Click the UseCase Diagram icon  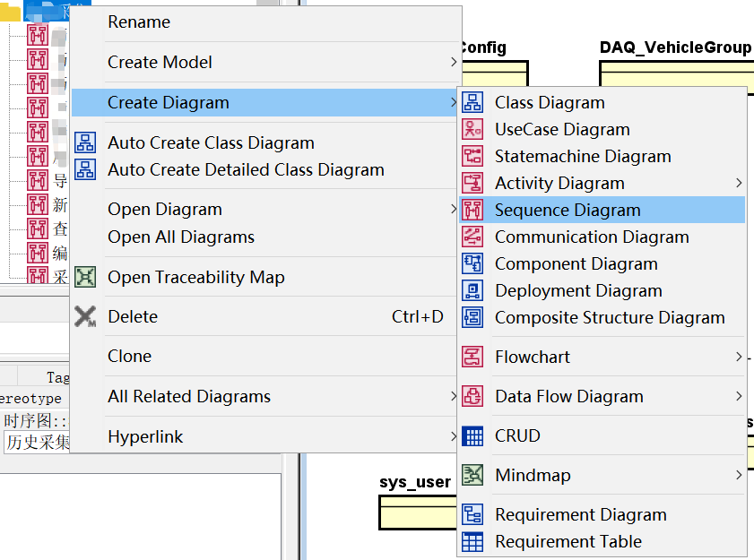tap(472, 130)
